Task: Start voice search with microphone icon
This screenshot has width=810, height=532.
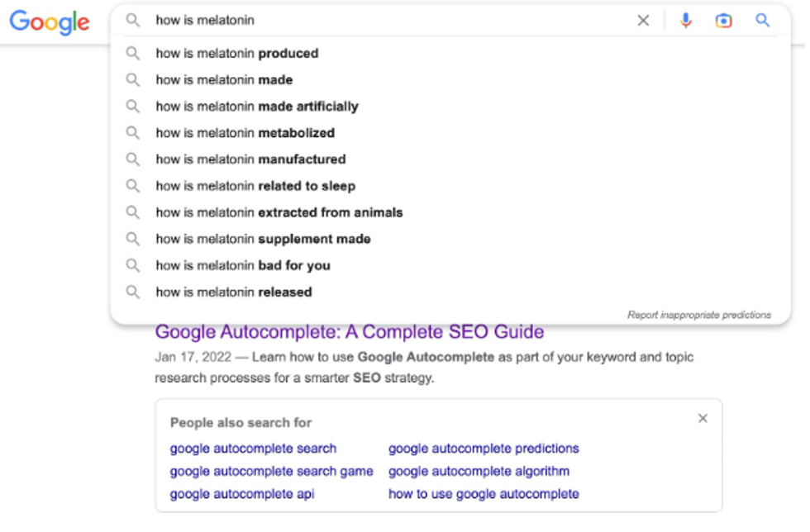Action: pyautogui.click(x=685, y=21)
